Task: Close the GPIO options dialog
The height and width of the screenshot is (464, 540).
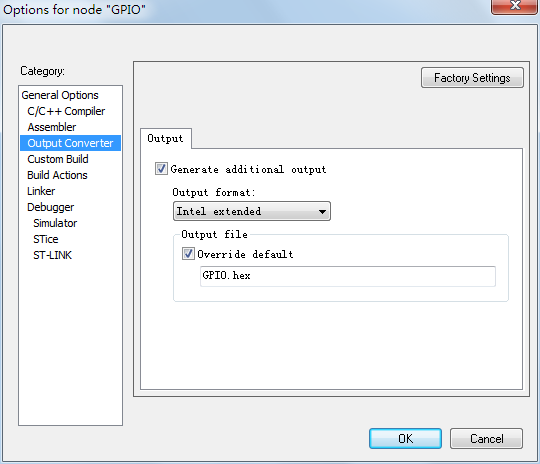Action: (x=515, y=6)
